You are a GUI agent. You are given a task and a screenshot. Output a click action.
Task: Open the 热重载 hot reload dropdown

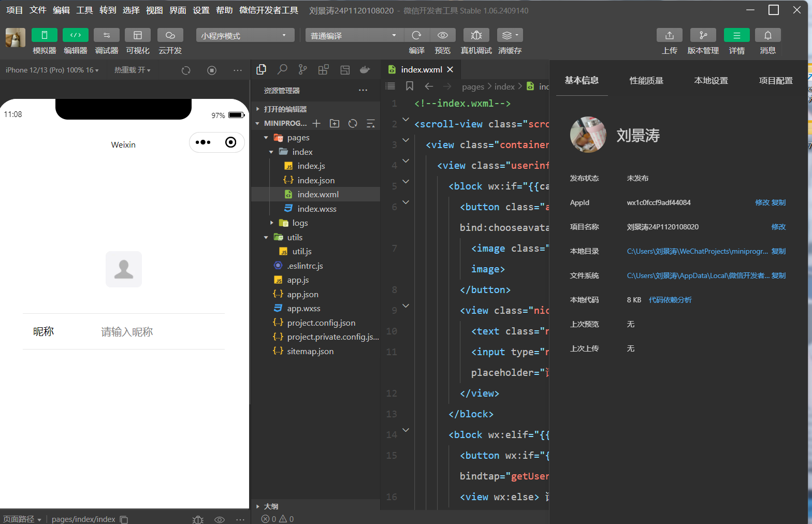(132, 70)
